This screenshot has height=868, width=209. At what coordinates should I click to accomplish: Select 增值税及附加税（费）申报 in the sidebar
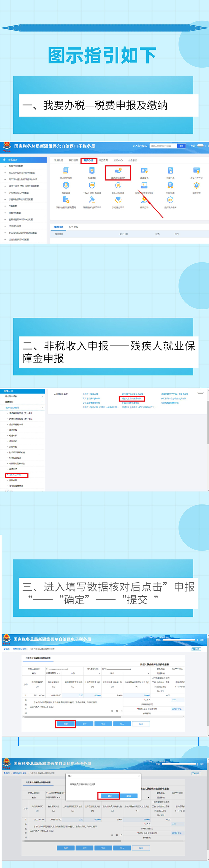21,413
